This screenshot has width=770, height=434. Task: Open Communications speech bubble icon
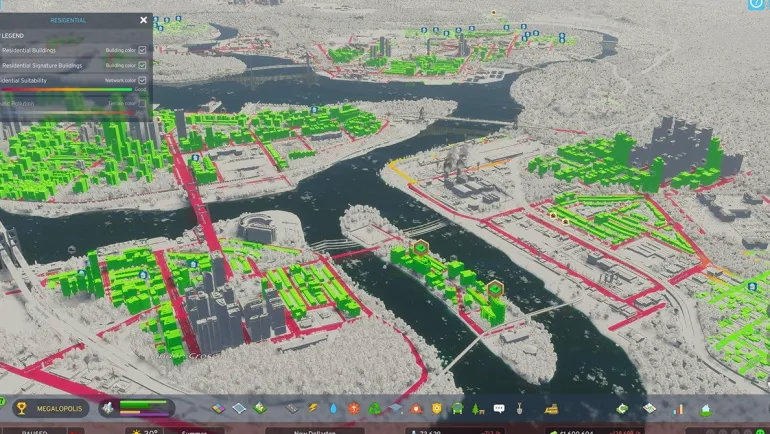click(x=499, y=408)
